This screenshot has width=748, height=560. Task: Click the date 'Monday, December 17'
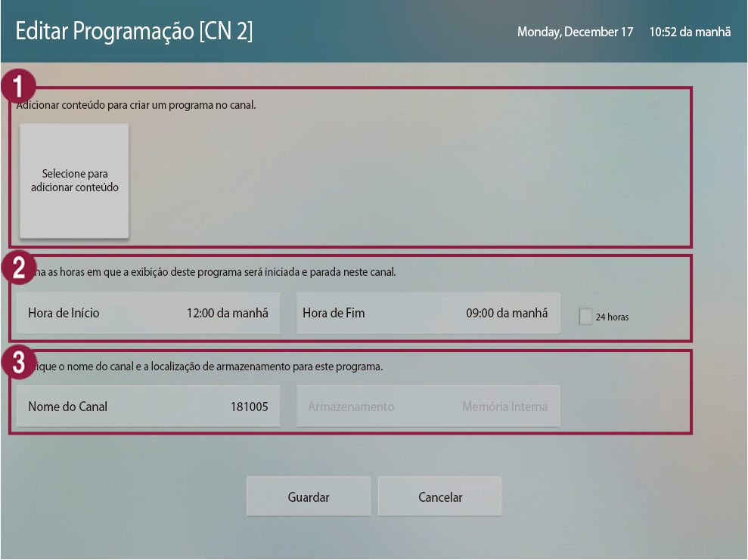(x=575, y=32)
